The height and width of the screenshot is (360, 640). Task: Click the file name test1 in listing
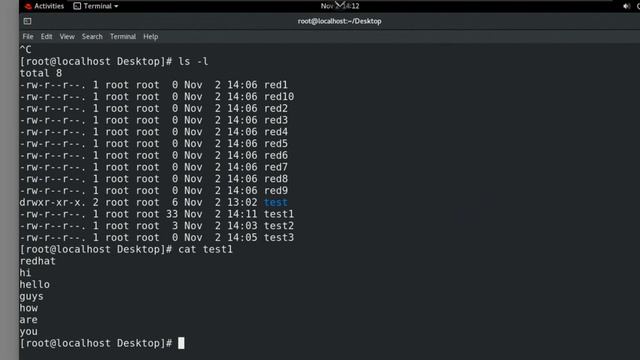point(279,214)
